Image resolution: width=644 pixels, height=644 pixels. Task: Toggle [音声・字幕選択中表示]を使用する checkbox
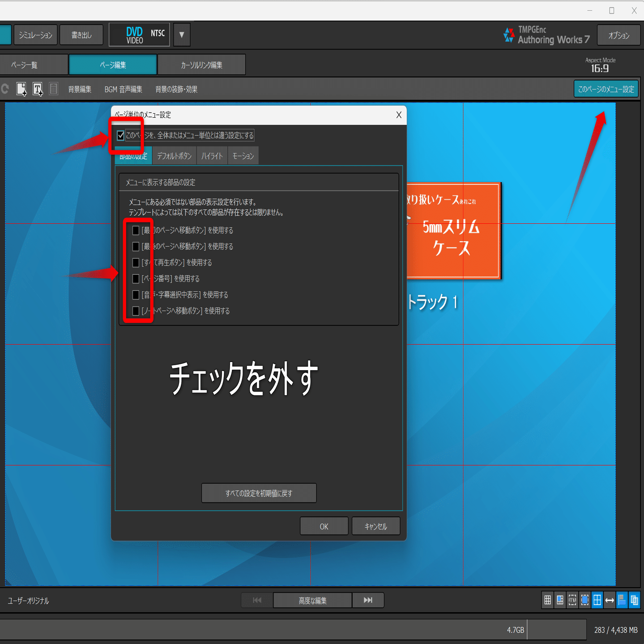136,294
